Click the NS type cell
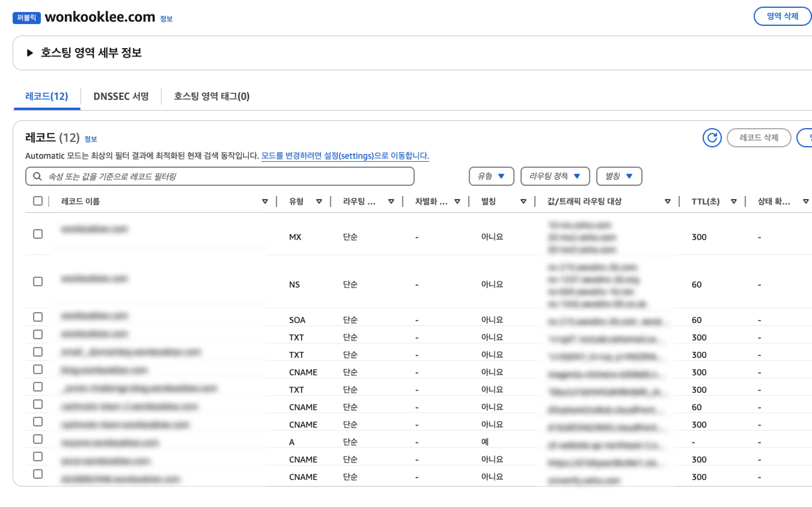Screen dimensions: 812x507 (294, 285)
